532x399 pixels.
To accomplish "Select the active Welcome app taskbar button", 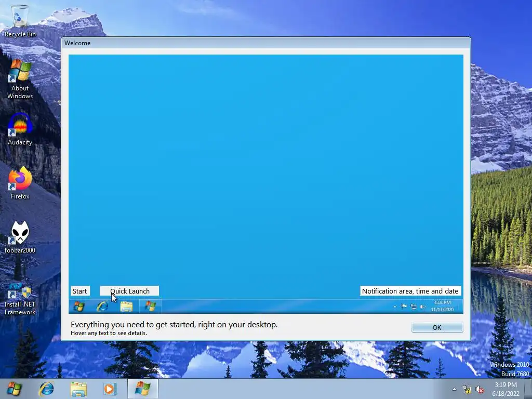I will [142, 389].
